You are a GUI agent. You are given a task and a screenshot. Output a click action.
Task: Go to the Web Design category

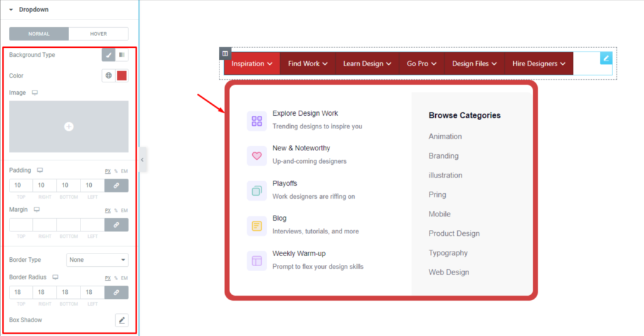[x=448, y=272]
